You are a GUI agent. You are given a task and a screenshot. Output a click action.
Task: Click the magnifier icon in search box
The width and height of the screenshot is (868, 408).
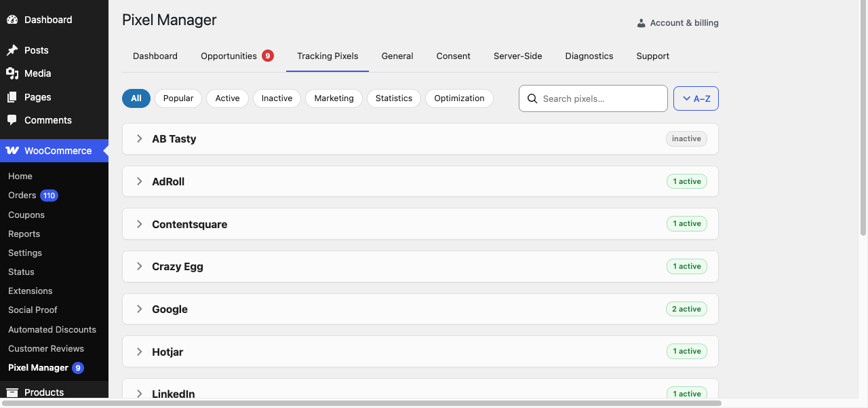pyautogui.click(x=532, y=98)
